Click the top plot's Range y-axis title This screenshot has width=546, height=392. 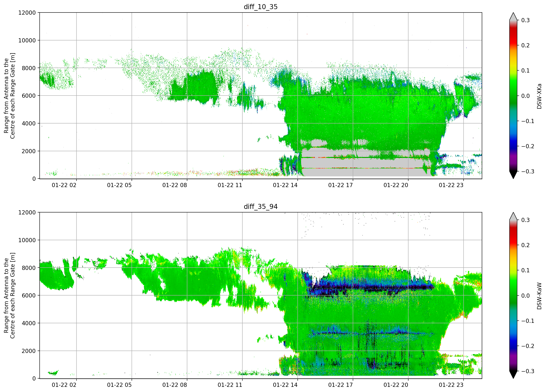click(9, 96)
